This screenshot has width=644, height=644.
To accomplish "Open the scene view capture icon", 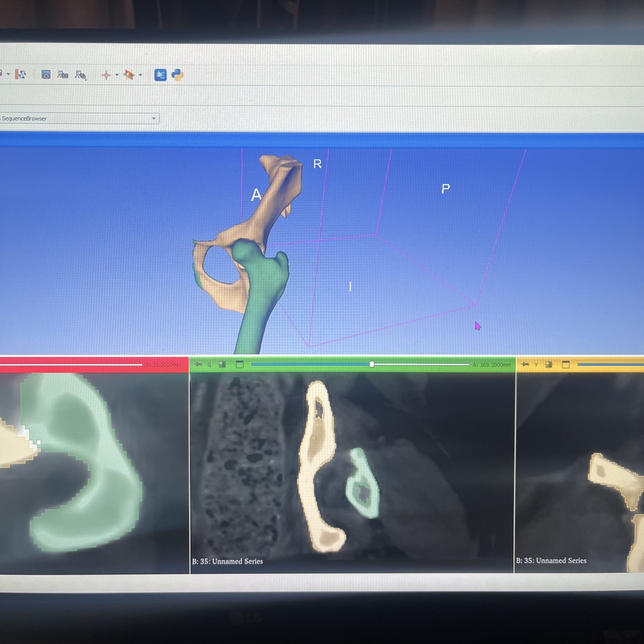I will pos(63,75).
